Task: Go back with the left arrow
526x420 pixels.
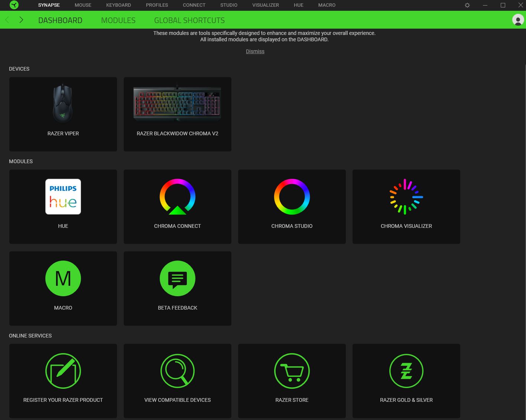Action: 7,20
